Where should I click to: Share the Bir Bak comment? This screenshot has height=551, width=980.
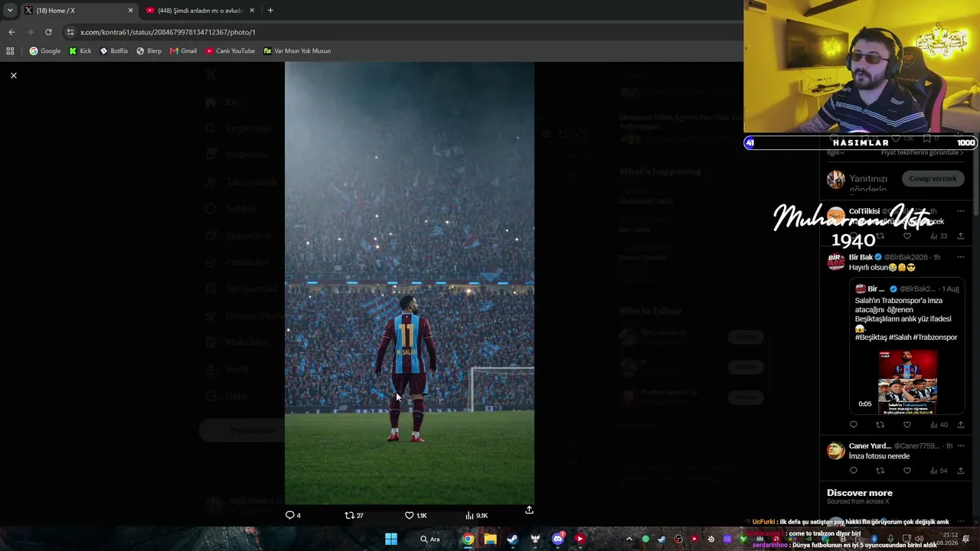961,425
